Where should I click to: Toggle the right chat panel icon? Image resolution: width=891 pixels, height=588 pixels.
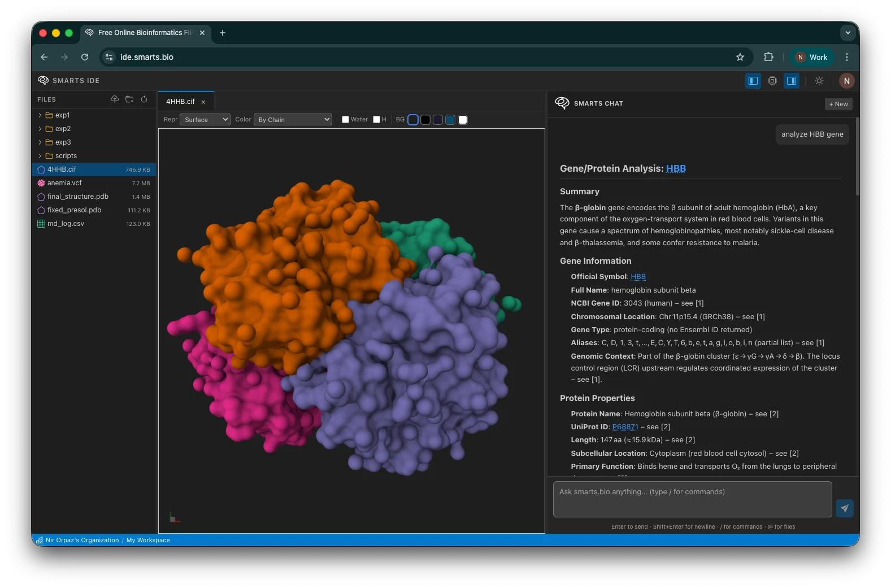[x=792, y=81]
